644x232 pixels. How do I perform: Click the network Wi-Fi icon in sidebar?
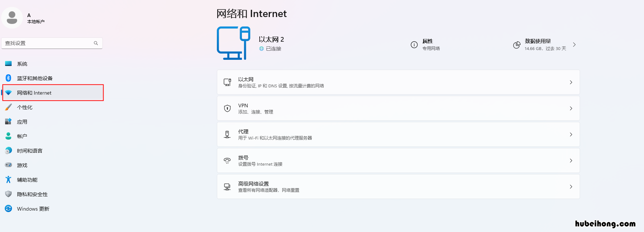click(8, 93)
